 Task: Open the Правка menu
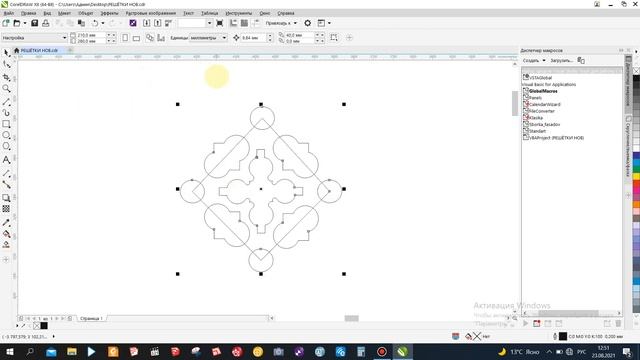point(28,13)
